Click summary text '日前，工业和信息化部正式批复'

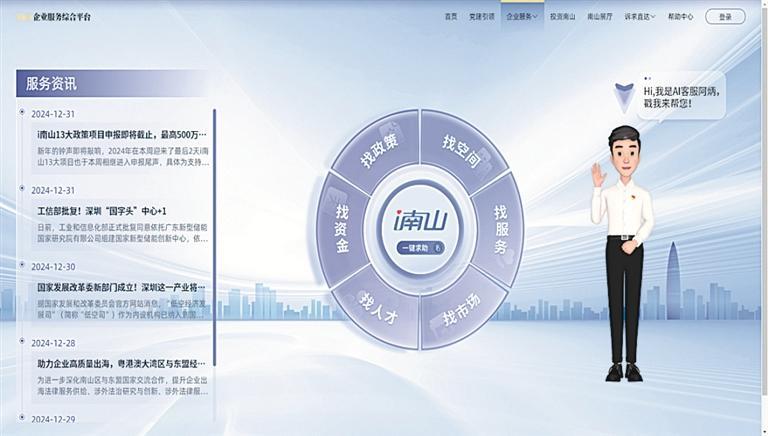tap(122, 233)
